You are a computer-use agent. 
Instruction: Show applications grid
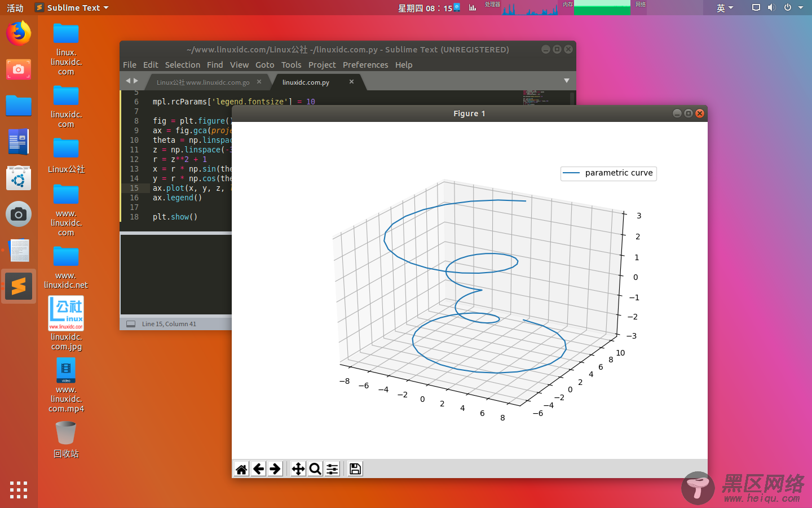[x=19, y=489]
